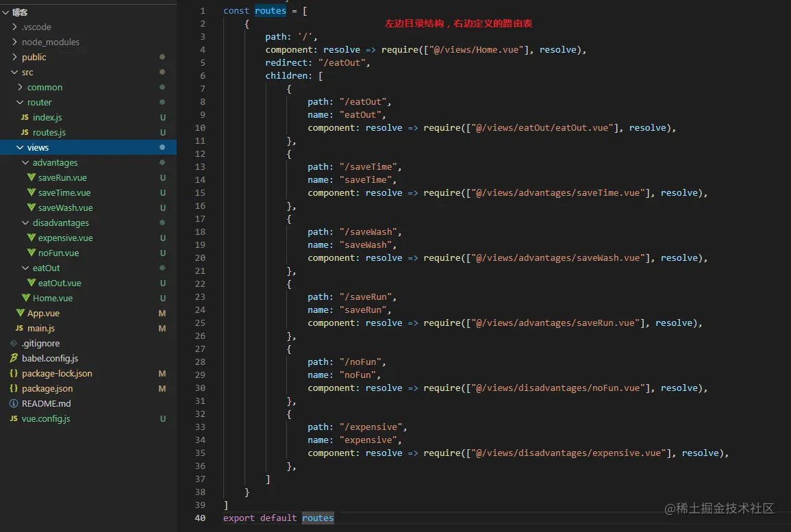Open package-lock.json file
Screen dimensions: 791x532
pyautogui.click(x=57, y=374)
